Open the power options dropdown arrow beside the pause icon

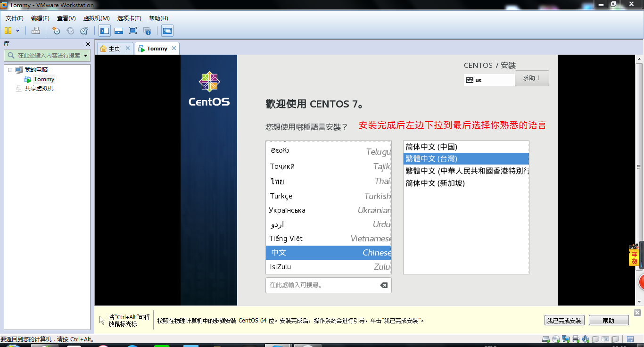point(18,31)
